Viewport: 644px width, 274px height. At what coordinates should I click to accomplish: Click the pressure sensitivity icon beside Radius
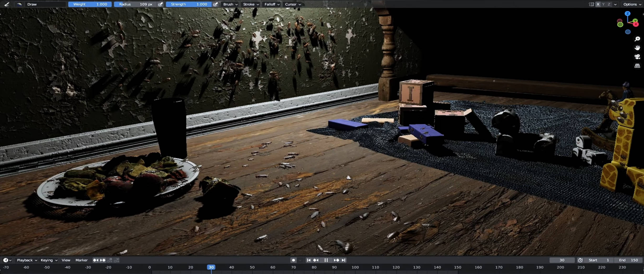click(x=160, y=4)
